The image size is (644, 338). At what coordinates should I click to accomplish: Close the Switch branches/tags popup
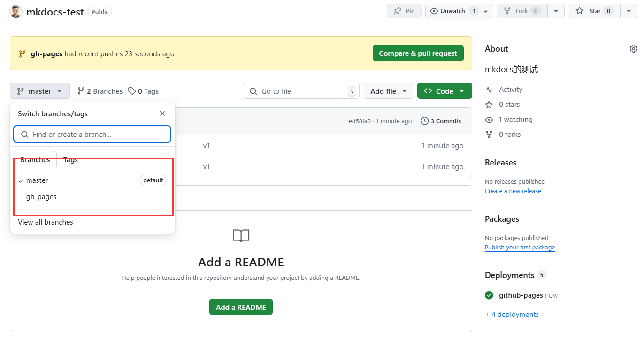(162, 113)
